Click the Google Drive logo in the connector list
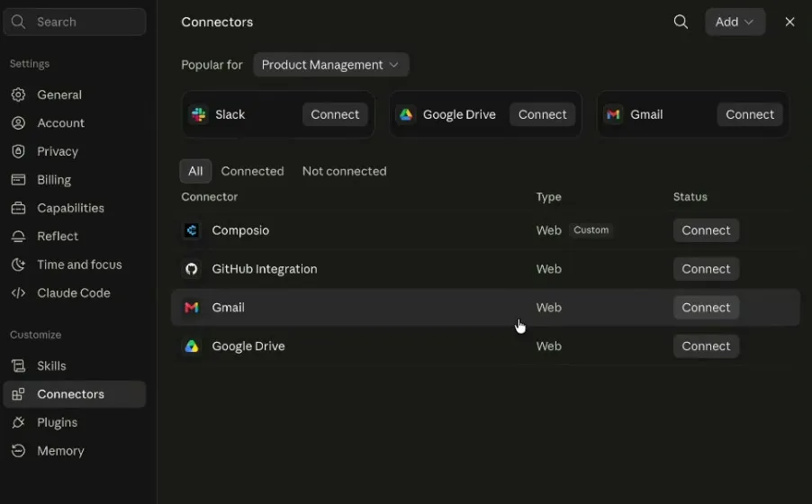The width and height of the screenshot is (812, 504). pyautogui.click(x=192, y=346)
